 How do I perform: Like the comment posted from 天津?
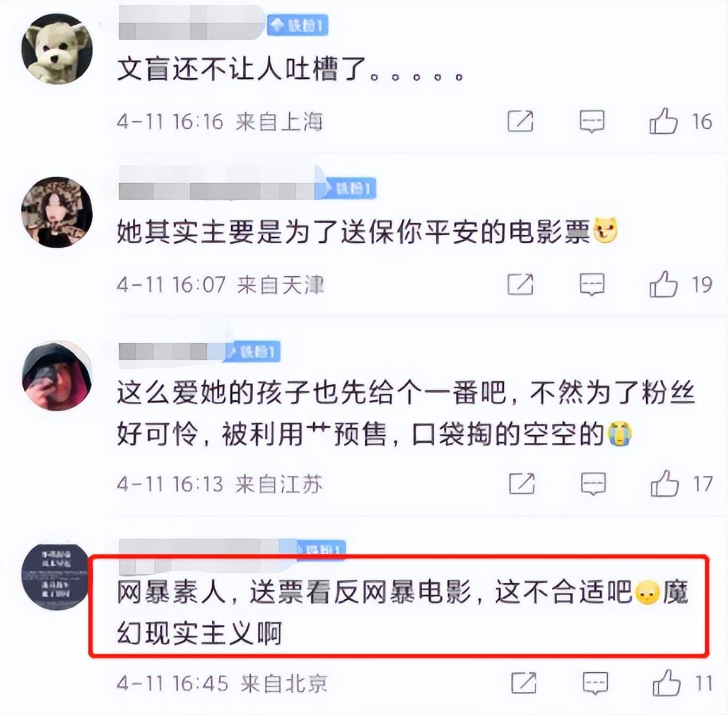point(663,284)
